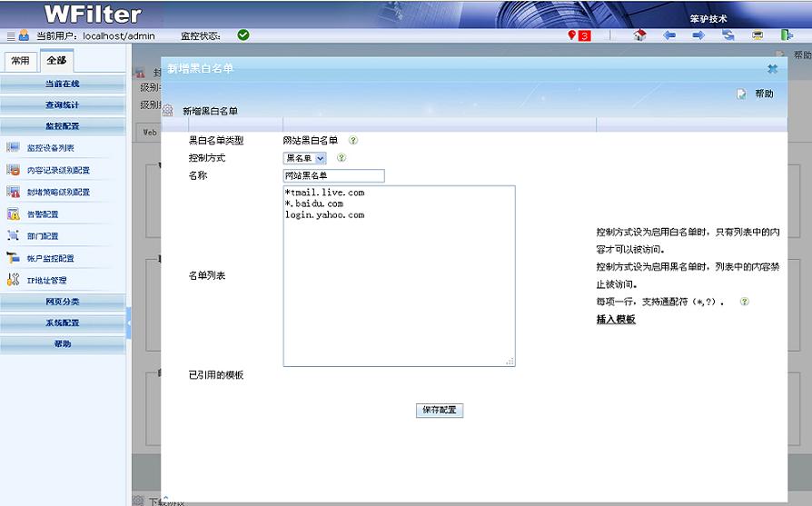Switch to the 全部 tab
The image size is (812, 506).
tap(56, 61)
